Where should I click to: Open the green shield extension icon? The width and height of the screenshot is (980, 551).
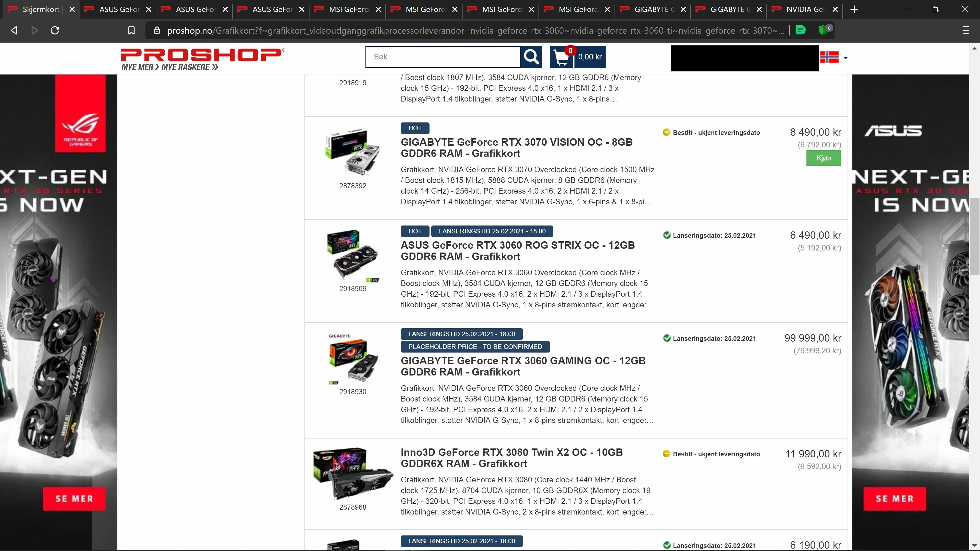point(824,30)
